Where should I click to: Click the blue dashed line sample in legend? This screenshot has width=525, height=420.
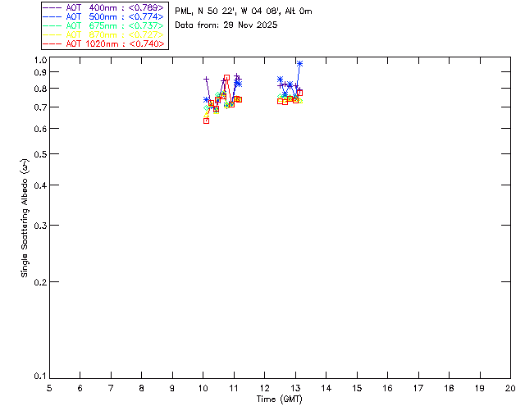52,16
